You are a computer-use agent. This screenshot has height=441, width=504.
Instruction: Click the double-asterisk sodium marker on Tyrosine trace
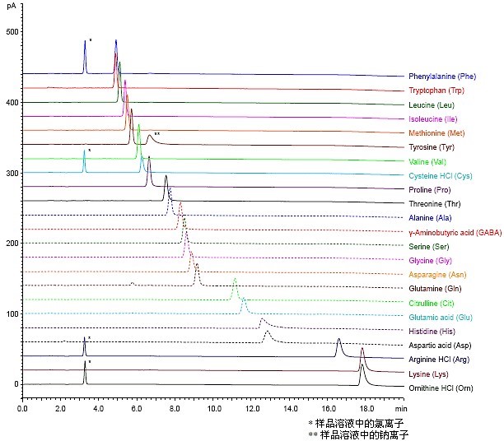pos(156,133)
